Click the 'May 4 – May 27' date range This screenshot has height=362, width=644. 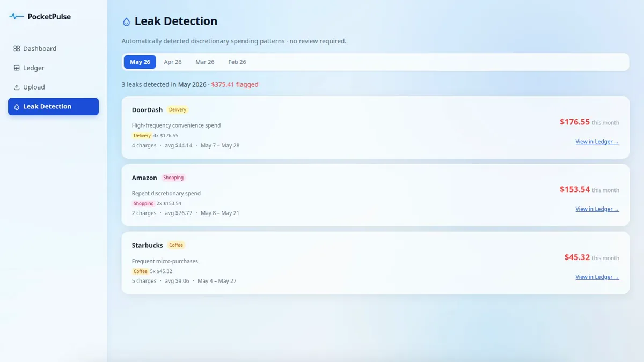pyautogui.click(x=217, y=281)
